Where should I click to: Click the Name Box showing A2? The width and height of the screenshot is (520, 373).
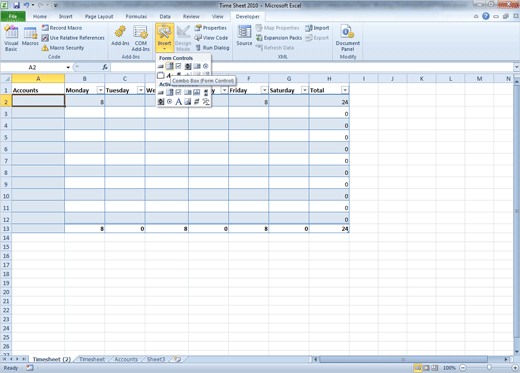(33, 67)
